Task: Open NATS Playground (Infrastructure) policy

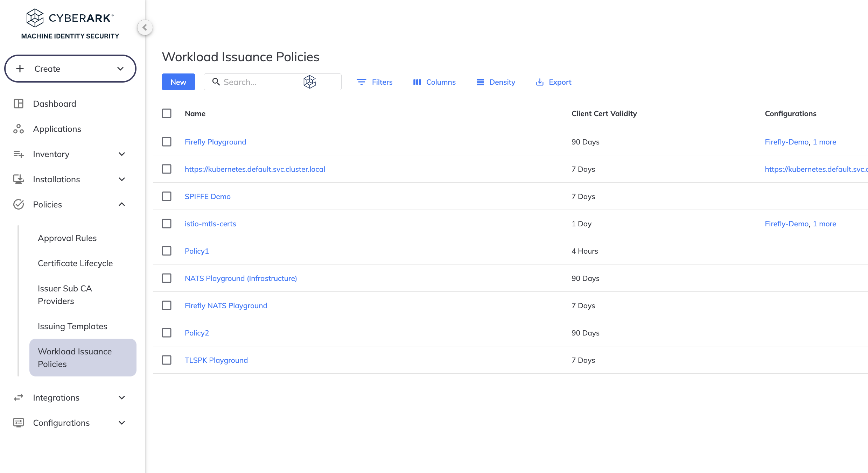Action: point(241,278)
